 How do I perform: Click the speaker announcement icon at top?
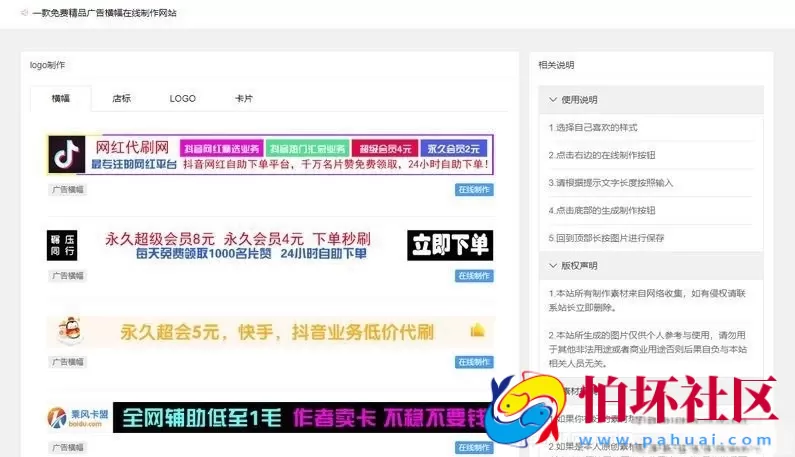tap(24, 13)
